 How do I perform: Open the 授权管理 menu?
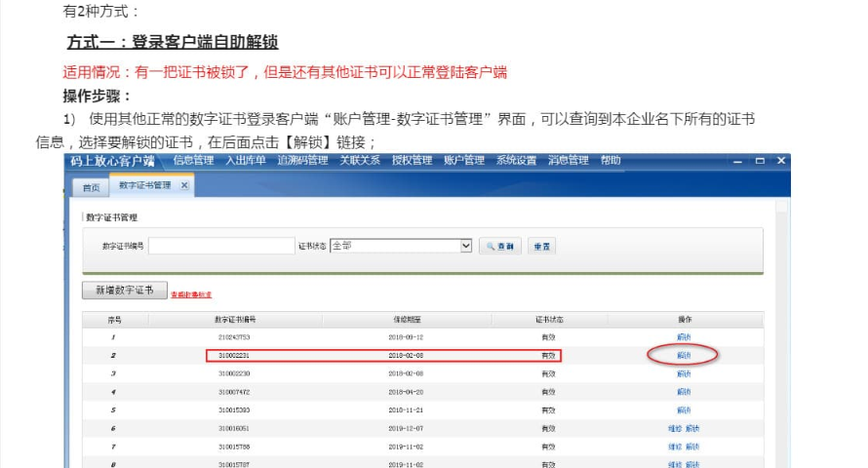[412, 161]
